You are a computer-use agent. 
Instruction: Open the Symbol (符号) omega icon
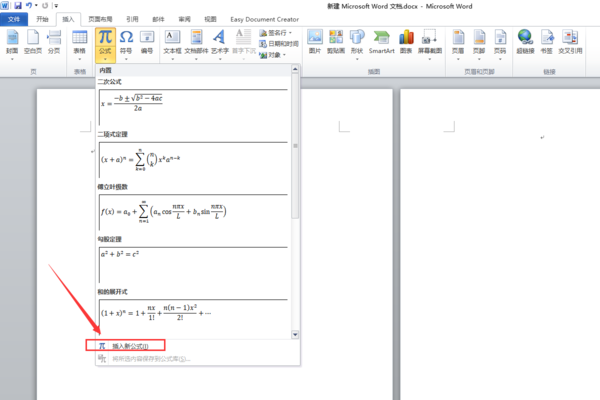pos(126,37)
